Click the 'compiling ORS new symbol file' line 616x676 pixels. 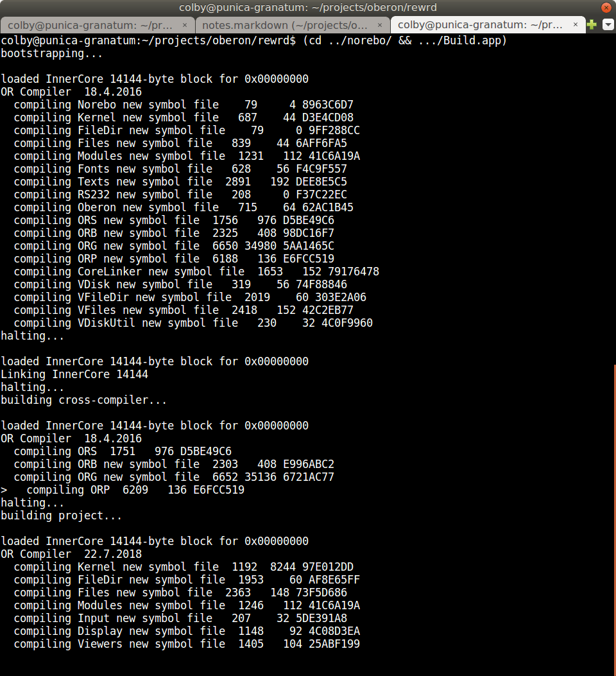174,220
